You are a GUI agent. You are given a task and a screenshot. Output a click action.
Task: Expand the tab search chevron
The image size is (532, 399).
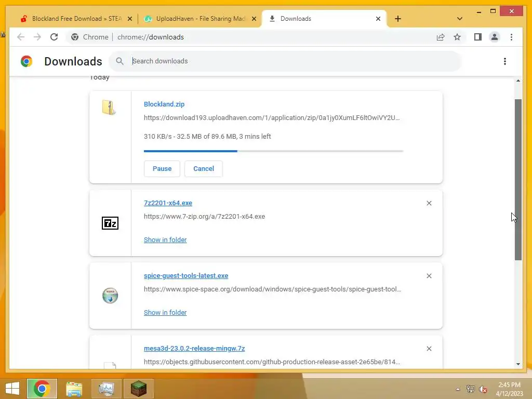click(460, 19)
